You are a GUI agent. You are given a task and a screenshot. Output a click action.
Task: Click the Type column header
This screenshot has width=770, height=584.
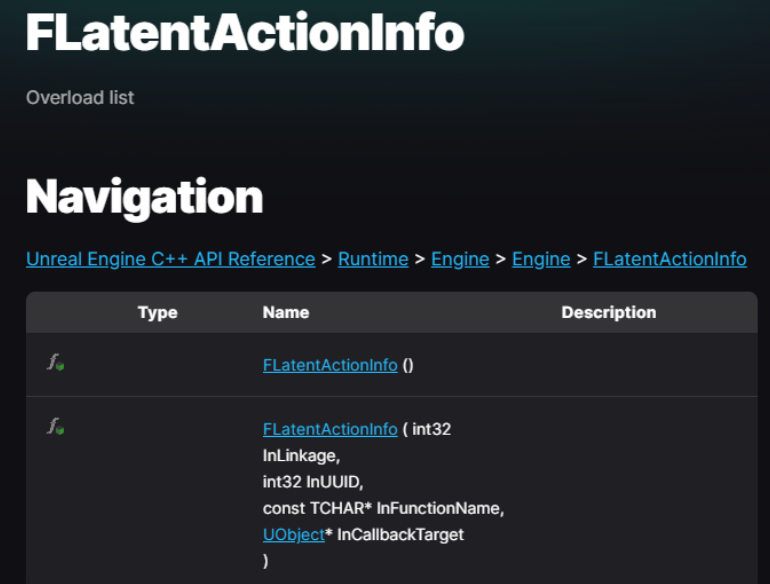click(x=158, y=312)
